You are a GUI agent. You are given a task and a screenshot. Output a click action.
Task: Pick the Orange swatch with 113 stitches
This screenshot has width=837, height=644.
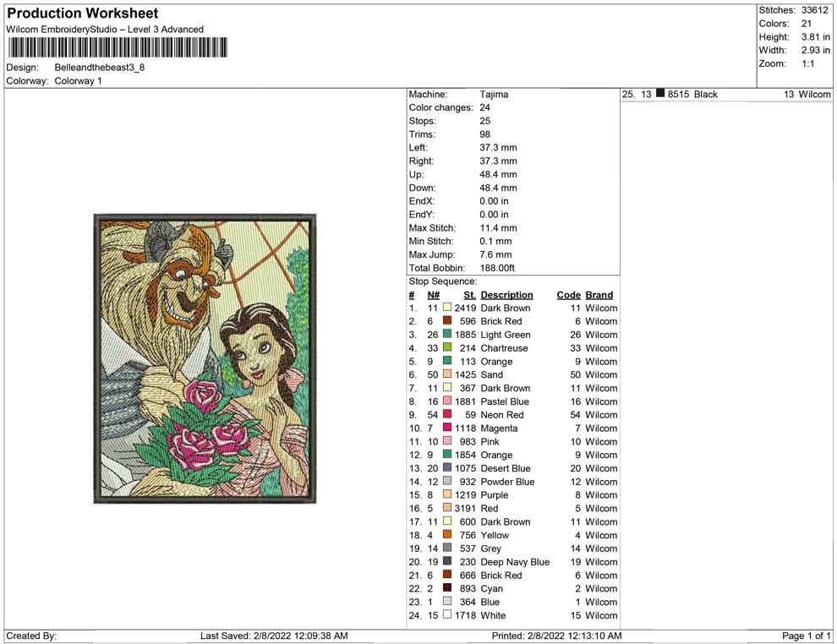[447, 361]
